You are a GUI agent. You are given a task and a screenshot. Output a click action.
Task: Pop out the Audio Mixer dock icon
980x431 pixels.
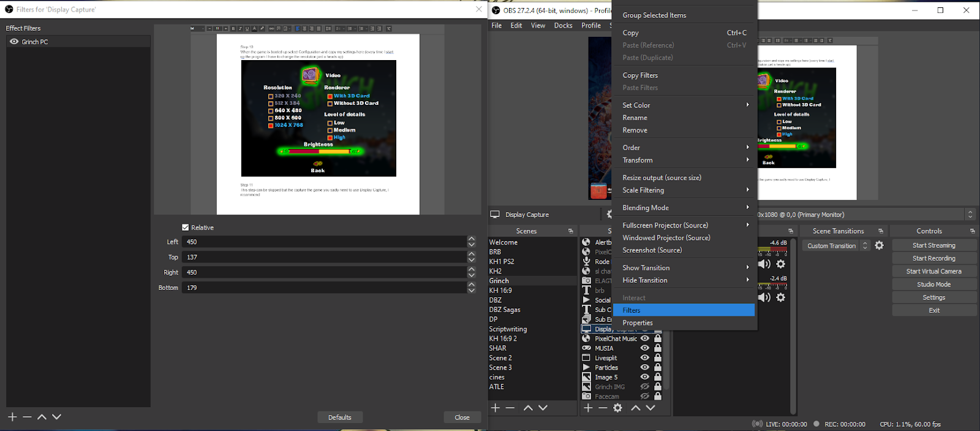[791, 231]
